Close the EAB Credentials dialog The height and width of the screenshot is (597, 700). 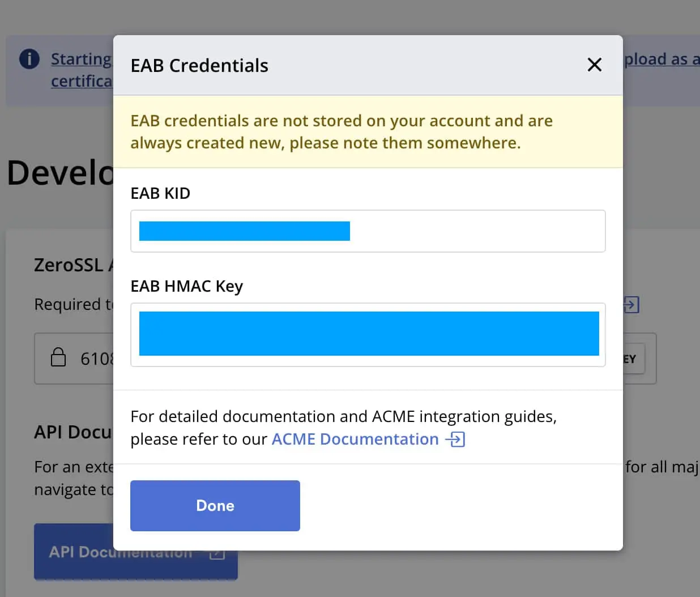click(594, 65)
